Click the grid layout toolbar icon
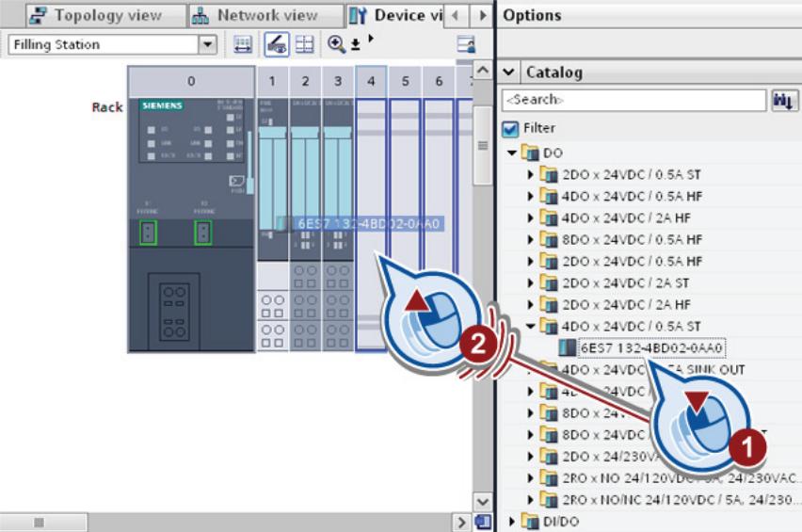Viewport: 802px width, 532px height. click(x=305, y=44)
